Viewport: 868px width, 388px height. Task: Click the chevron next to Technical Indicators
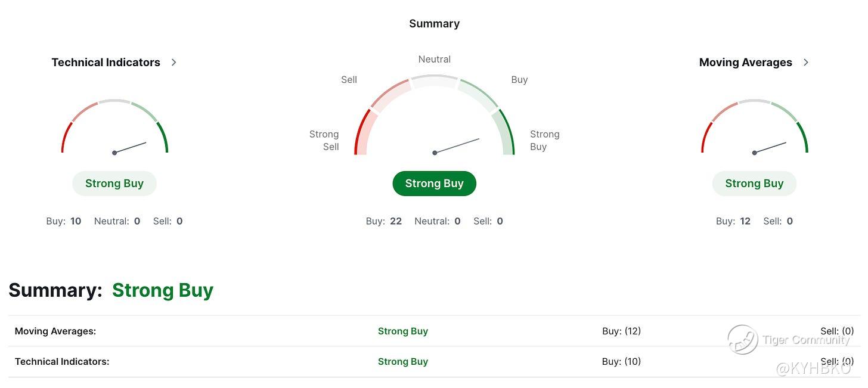click(173, 62)
